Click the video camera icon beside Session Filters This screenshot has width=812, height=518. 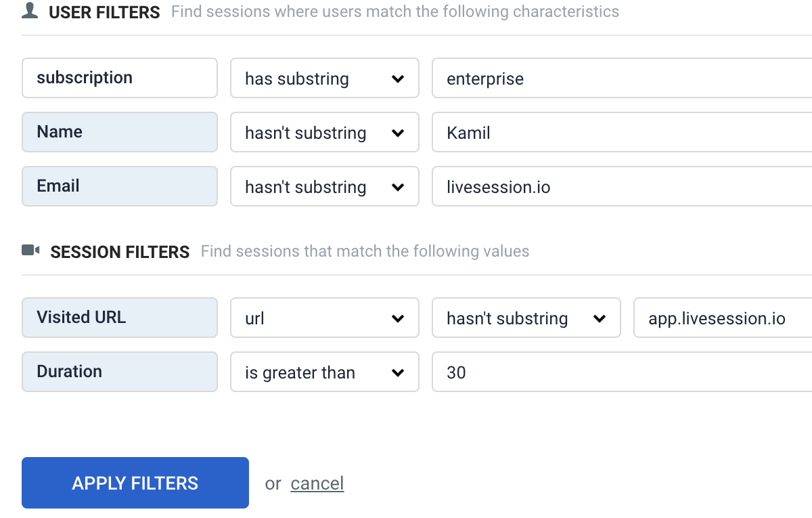pos(30,251)
